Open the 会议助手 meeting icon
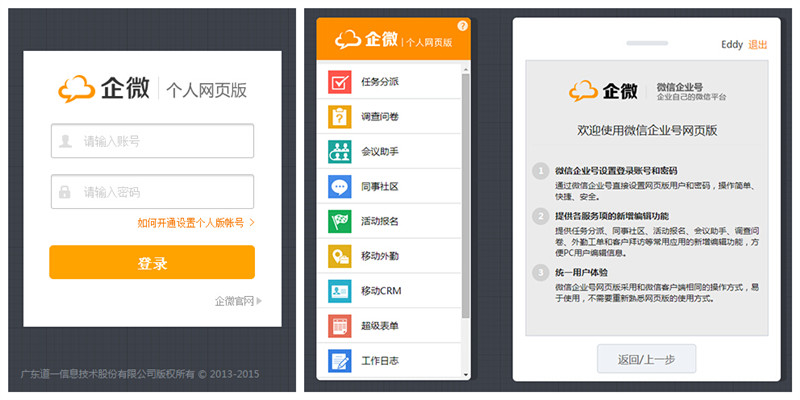Viewport: 800px width, 400px height. pyautogui.click(x=339, y=152)
